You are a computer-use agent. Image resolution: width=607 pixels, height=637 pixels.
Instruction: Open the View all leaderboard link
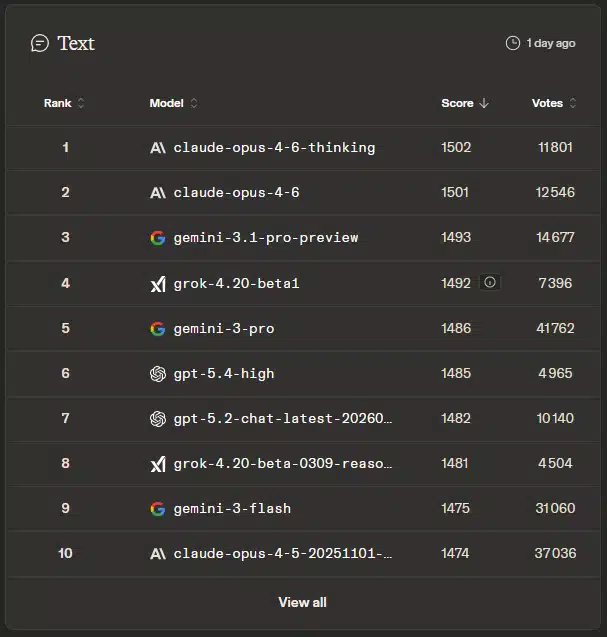(x=302, y=602)
